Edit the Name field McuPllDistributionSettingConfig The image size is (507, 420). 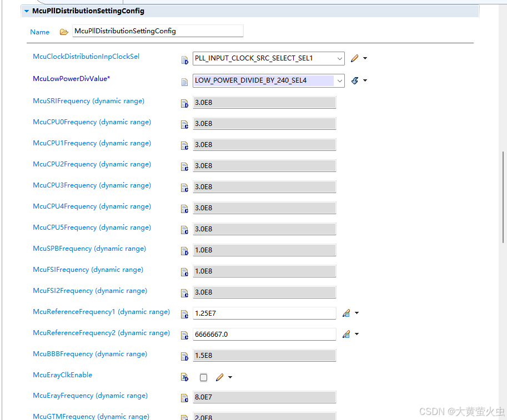[158, 31]
